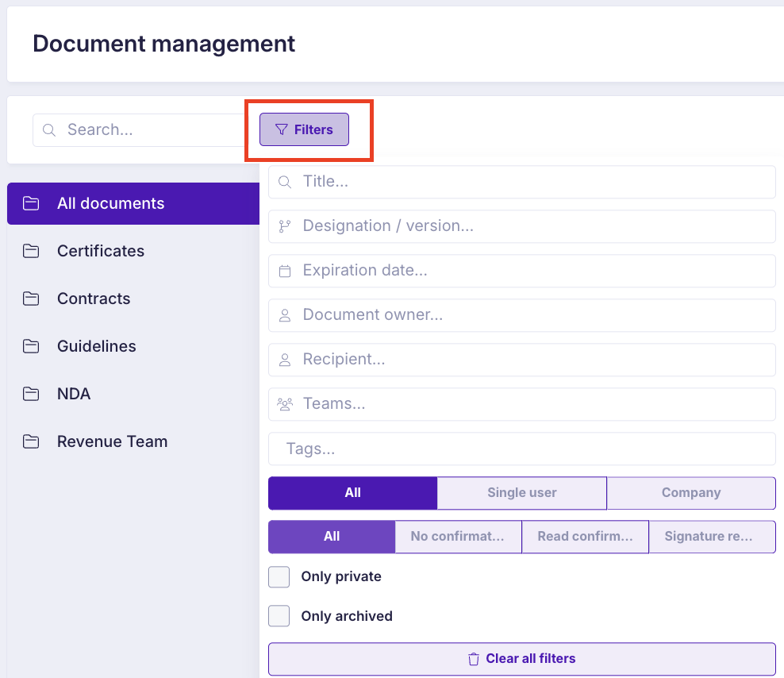
Task: Focus the Title filter input
Action: 521,182
